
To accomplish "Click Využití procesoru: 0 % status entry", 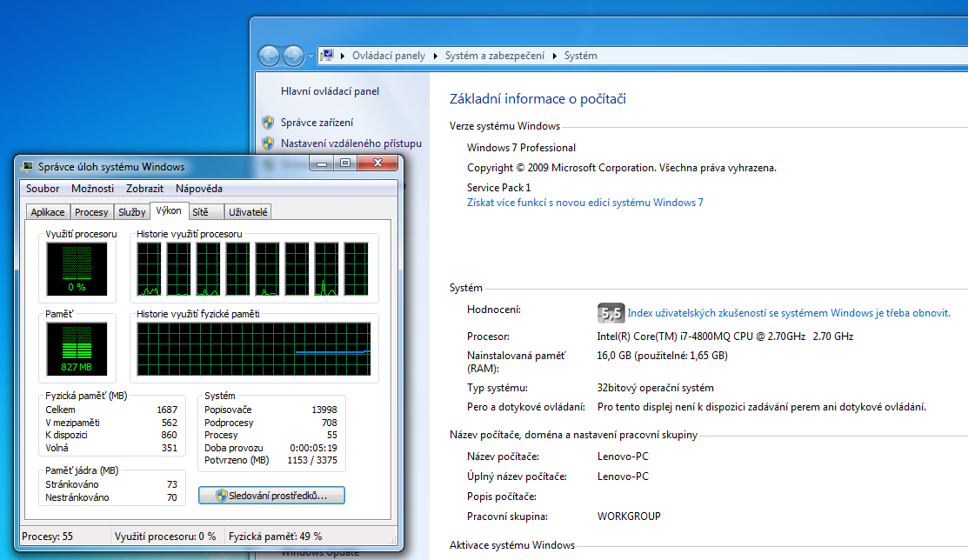I will click(x=165, y=537).
